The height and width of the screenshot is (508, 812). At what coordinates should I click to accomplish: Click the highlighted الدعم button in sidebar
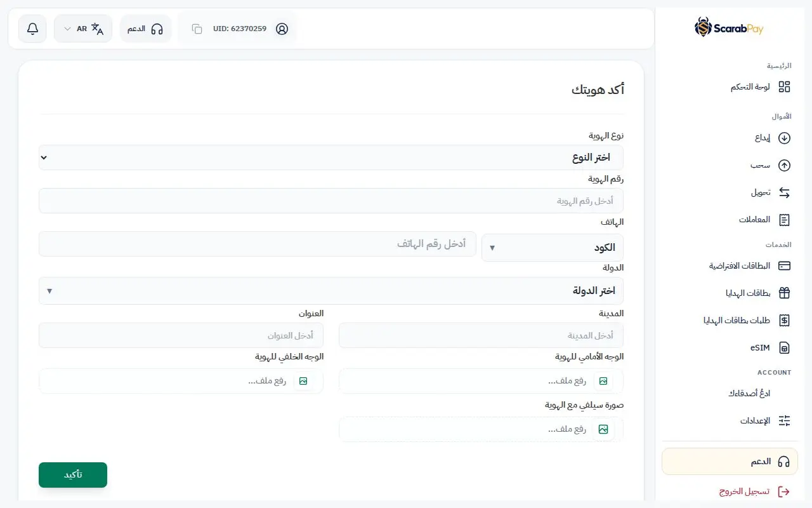click(x=730, y=462)
